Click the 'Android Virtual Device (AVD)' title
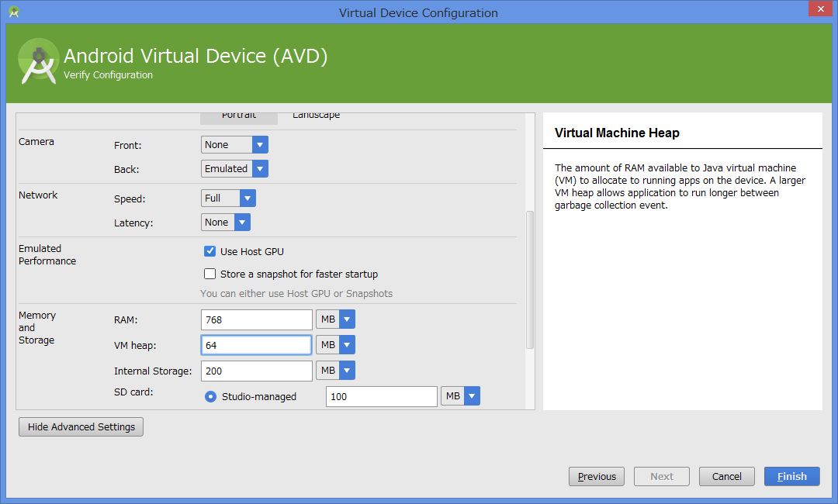838x504 pixels. pos(196,56)
